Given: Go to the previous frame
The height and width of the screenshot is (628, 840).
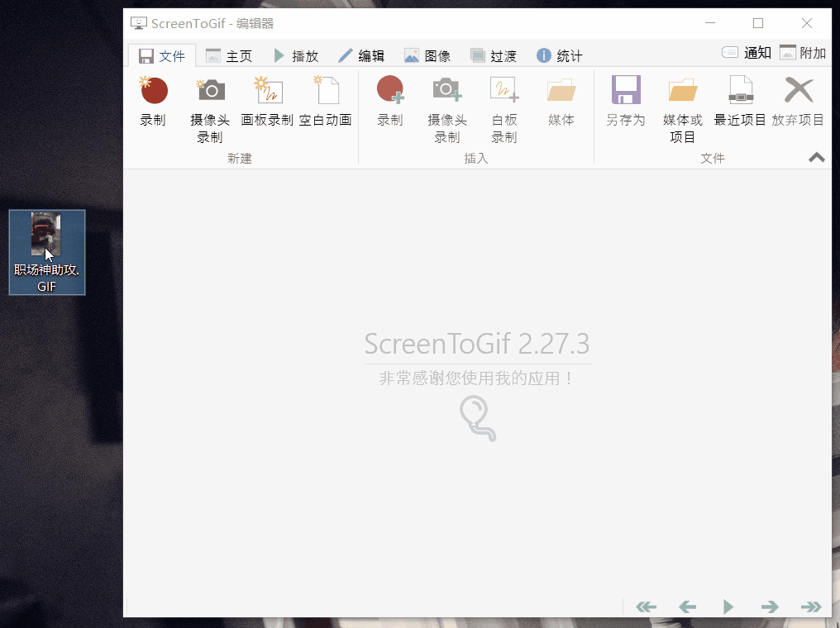Looking at the screenshot, I should [x=687, y=607].
